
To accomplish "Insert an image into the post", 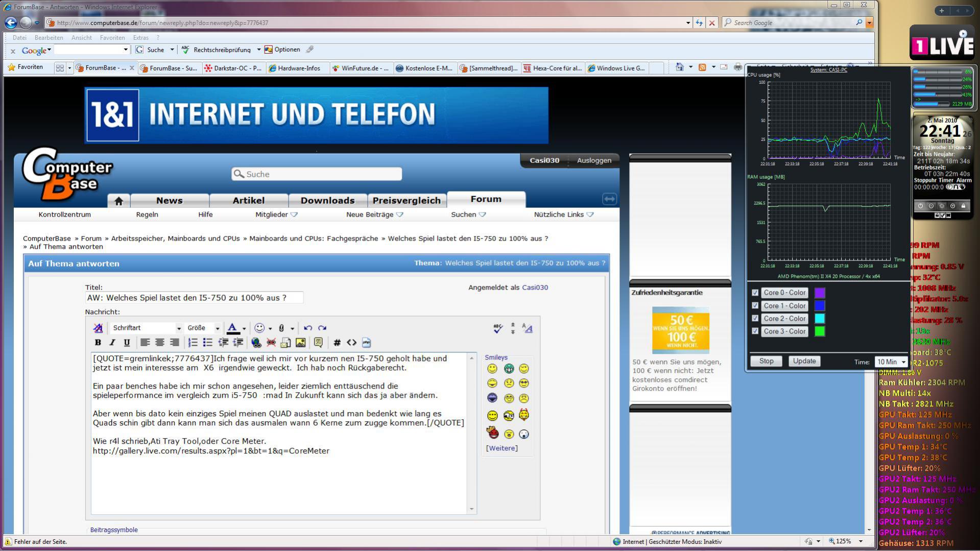I will point(300,343).
